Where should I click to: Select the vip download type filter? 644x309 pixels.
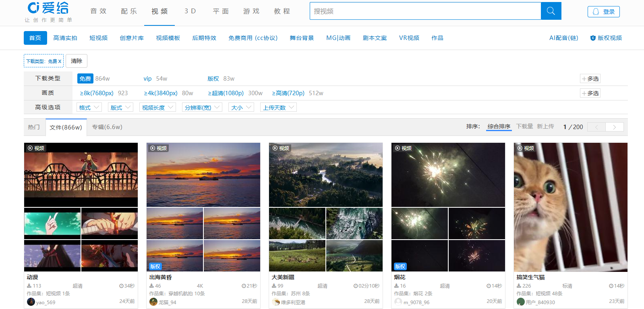(147, 79)
